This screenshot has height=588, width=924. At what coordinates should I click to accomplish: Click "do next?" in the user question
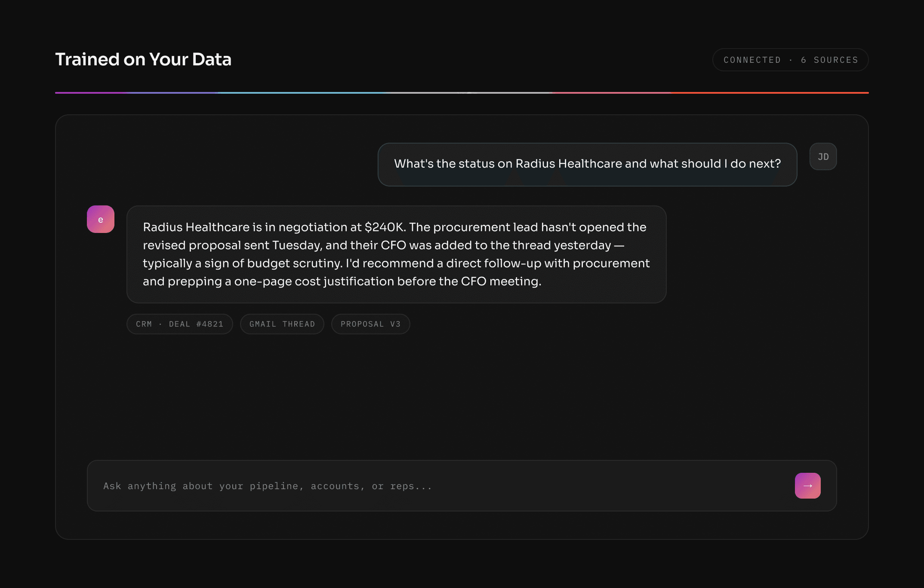755,163
